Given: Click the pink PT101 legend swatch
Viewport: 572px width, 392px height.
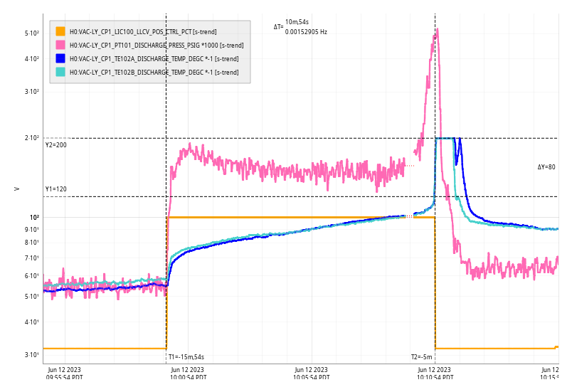Looking at the screenshot, I should tap(60, 45).
